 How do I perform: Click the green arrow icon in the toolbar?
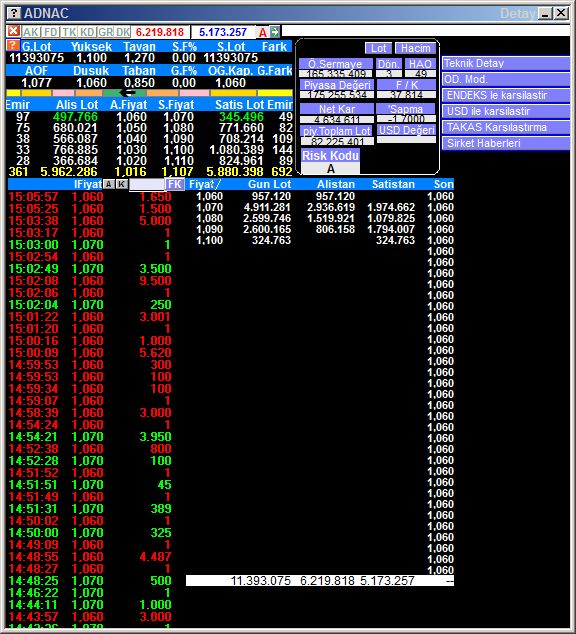click(x=275, y=32)
